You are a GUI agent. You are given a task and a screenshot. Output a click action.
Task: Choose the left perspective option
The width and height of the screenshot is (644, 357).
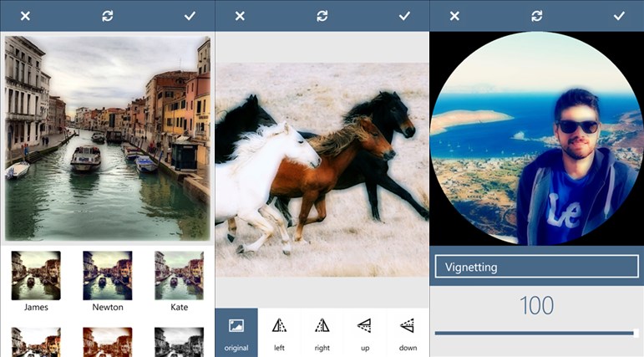point(279,332)
